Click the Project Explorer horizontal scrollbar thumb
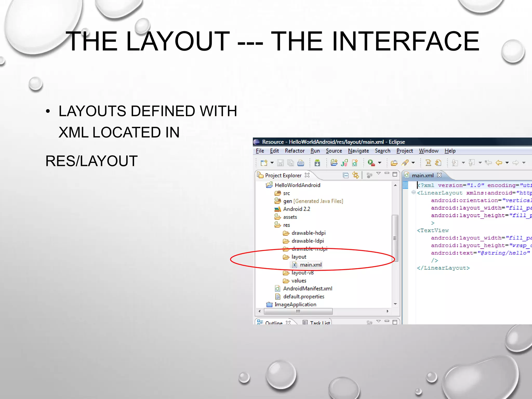Screen dimensions: 532x399 coord(298,311)
